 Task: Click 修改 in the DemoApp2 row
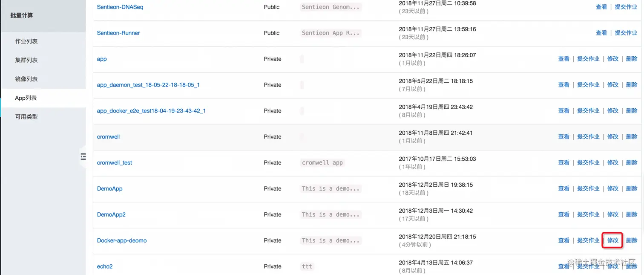point(613,214)
